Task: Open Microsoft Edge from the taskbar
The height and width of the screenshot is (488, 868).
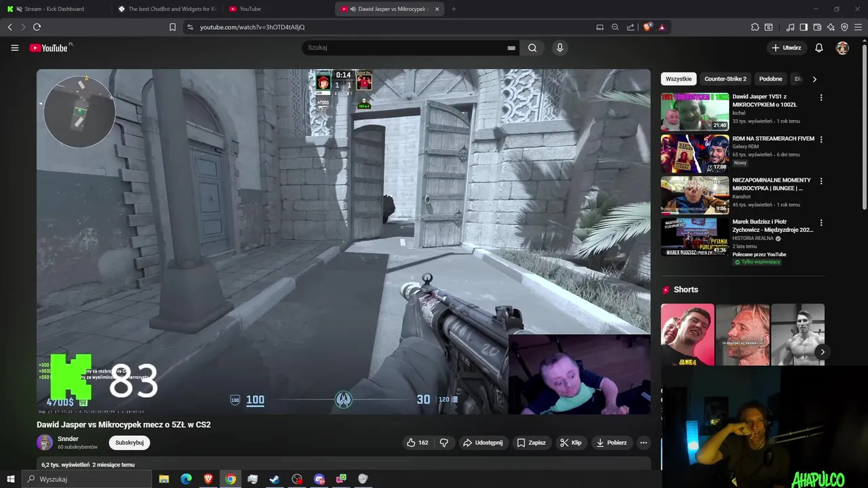Action: click(186, 479)
